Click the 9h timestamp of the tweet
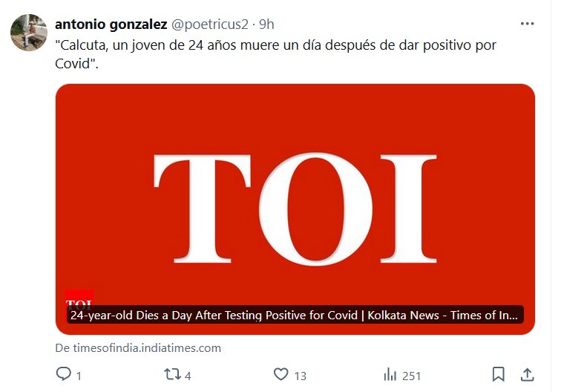 point(266,24)
